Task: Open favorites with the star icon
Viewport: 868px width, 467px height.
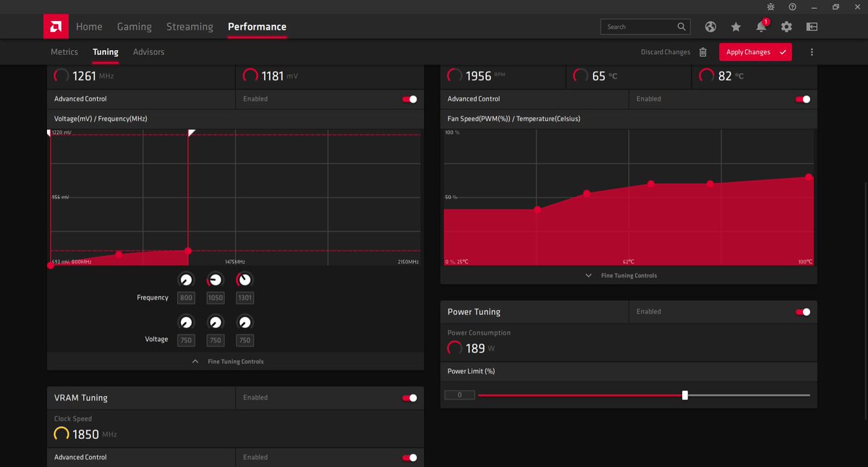Action: 736,27
